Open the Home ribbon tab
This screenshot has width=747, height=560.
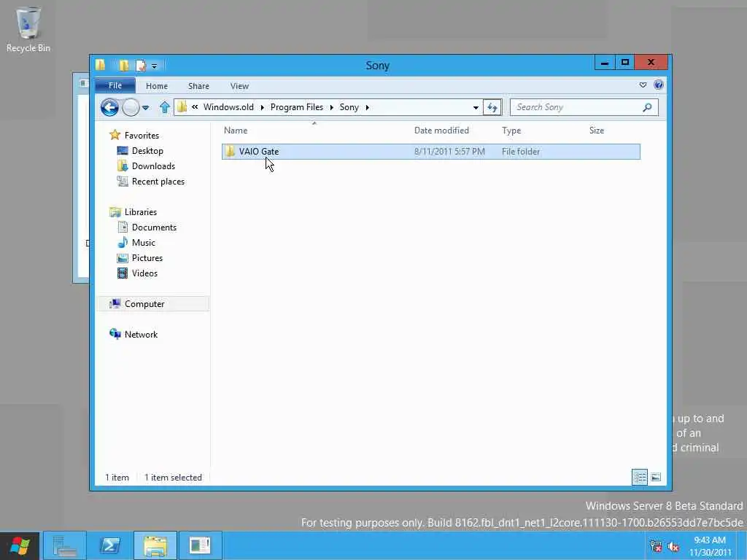pyautogui.click(x=157, y=86)
